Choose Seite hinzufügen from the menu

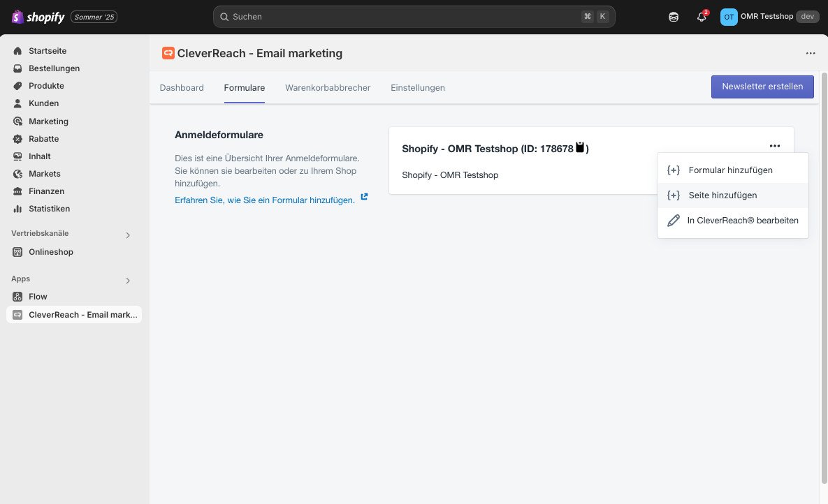(x=732, y=195)
